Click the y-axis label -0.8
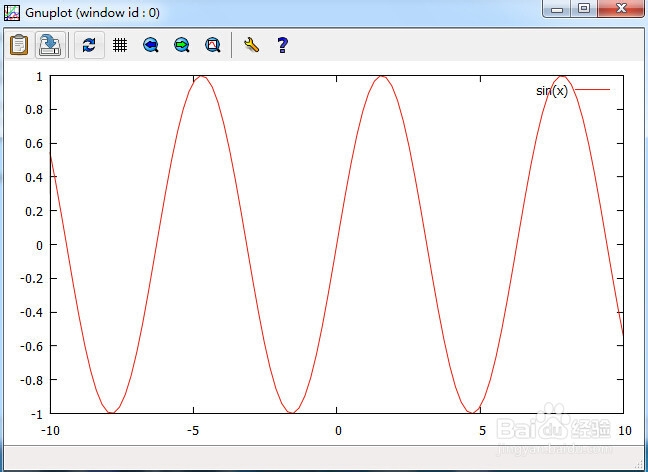648x472 pixels. pos(31,380)
